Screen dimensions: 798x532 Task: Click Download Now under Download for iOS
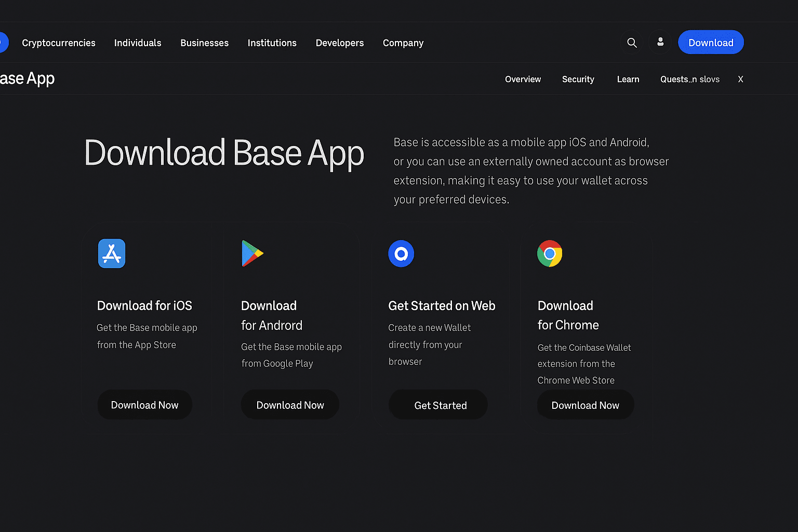click(x=144, y=405)
